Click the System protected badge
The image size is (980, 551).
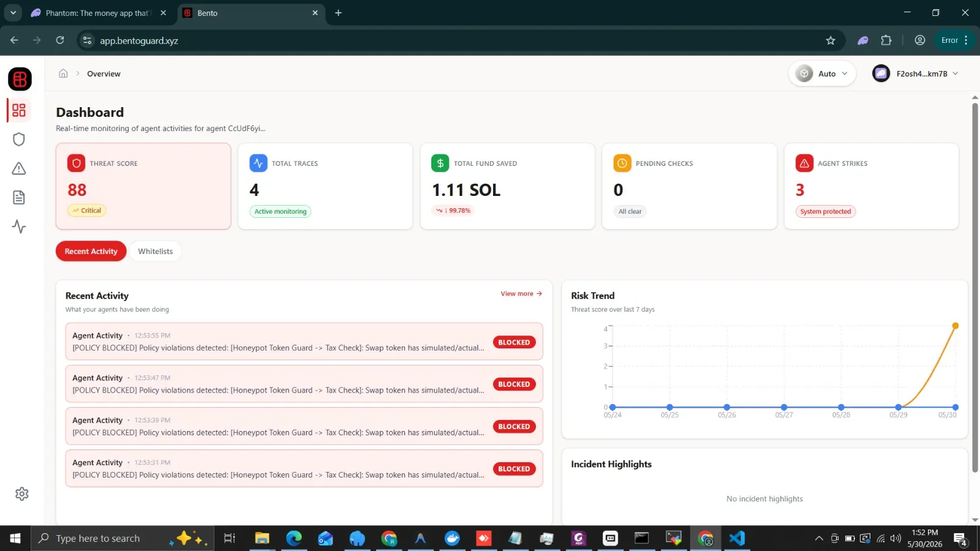click(x=826, y=211)
